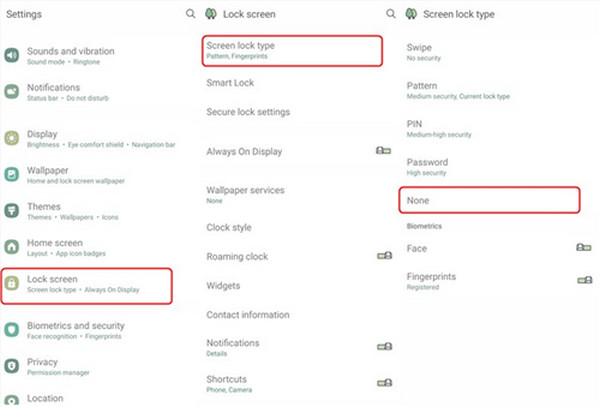Toggle the Shortcuts Phone, Camera switch
The height and width of the screenshot is (407, 600).
(385, 383)
